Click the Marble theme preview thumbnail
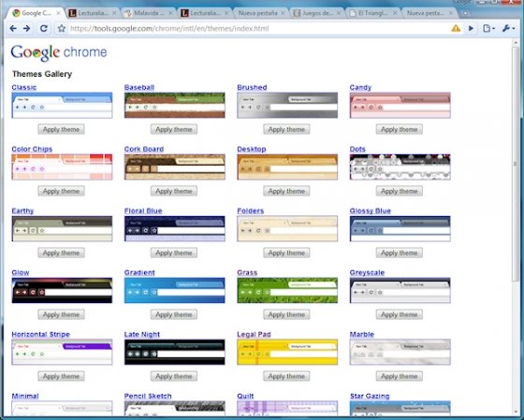The width and height of the screenshot is (524, 420). [x=400, y=352]
